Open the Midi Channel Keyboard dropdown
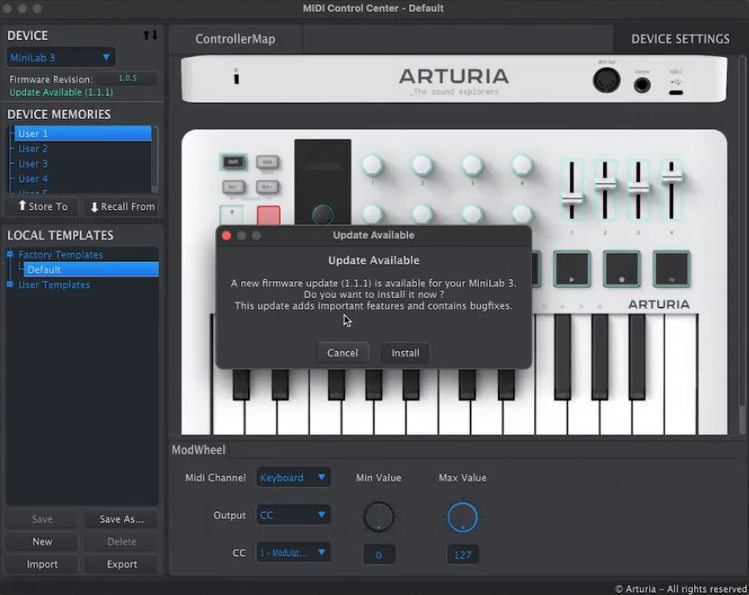This screenshot has height=595, width=749. pos(292,478)
